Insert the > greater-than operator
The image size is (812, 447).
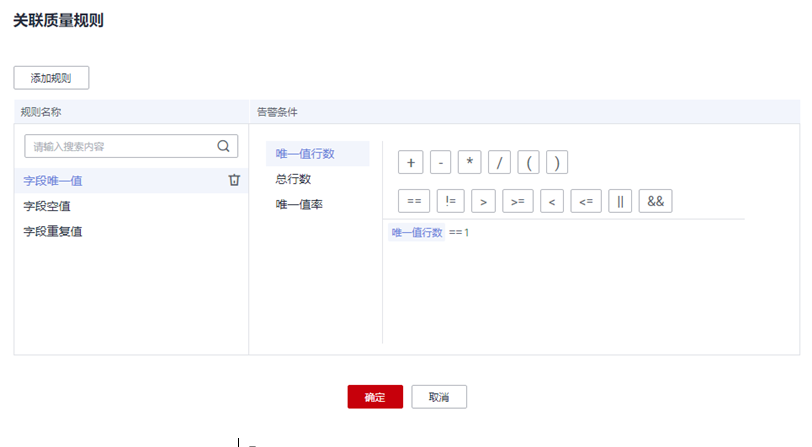coord(483,201)
